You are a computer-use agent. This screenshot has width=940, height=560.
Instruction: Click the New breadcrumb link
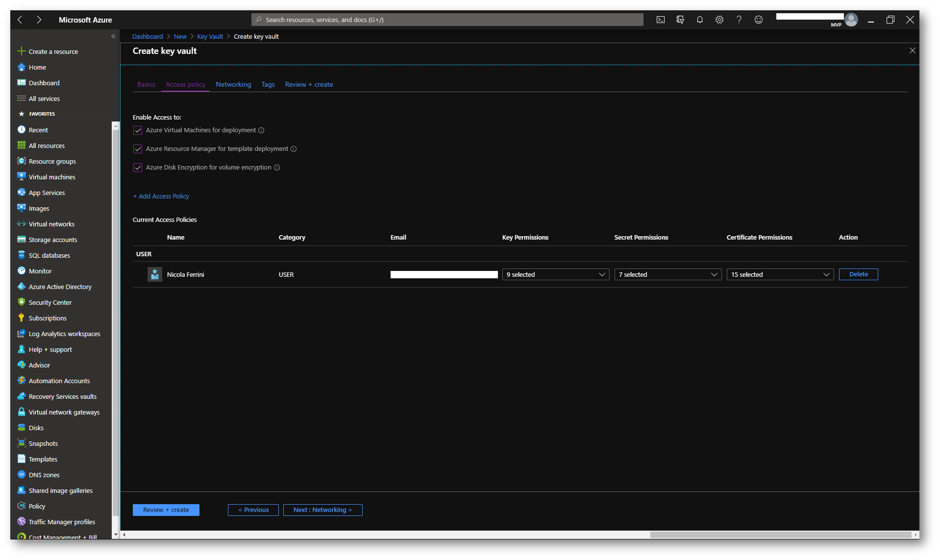coord(180,36)
